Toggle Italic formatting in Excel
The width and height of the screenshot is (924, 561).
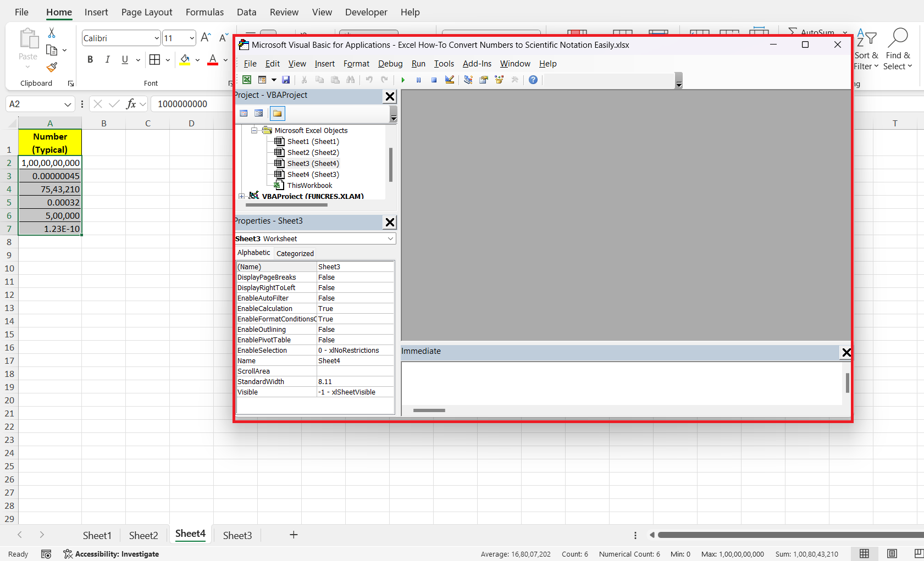coord(108,59)
